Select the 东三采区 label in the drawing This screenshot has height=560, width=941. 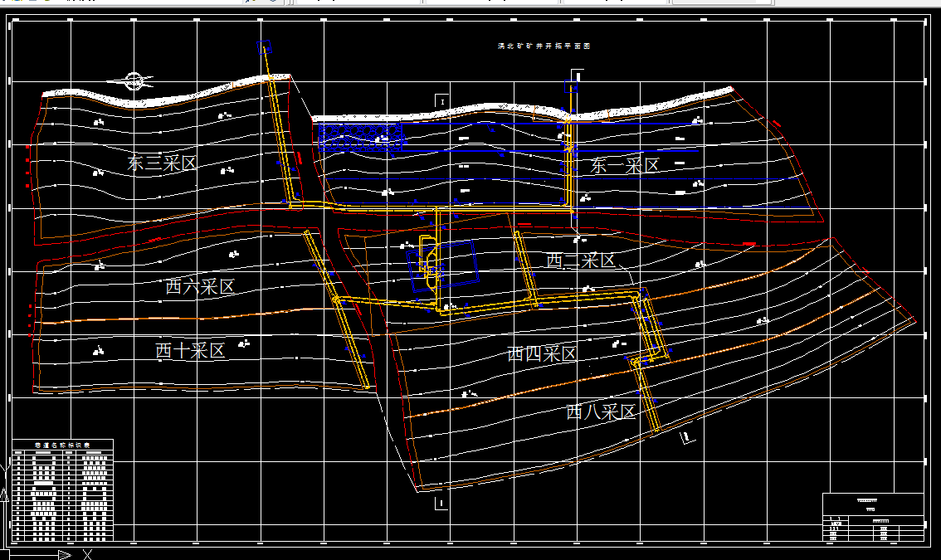tap(162, 163)
